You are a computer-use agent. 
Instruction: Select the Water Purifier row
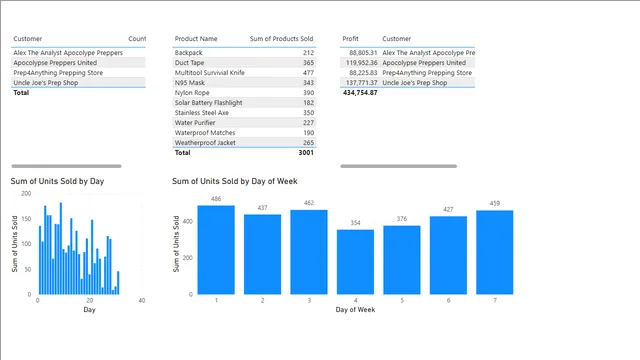coord(244,122)
